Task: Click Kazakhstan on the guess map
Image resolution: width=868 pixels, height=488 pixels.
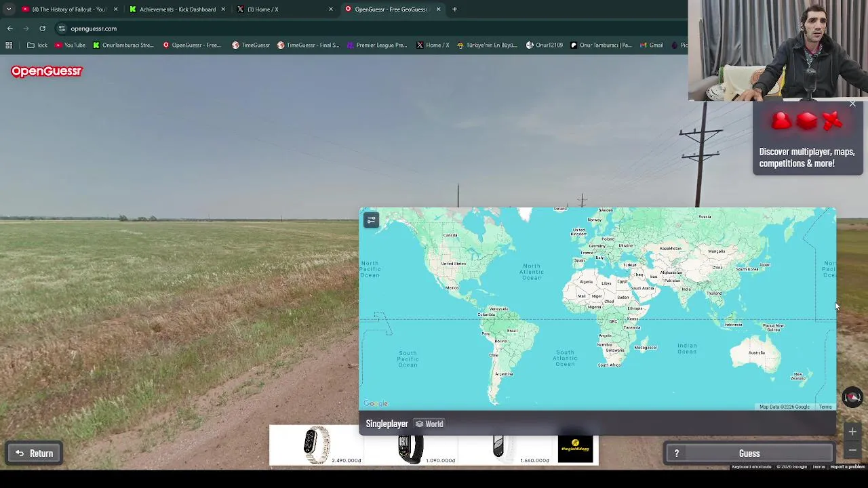Action: pyautogui.click(x=670, y=248)
